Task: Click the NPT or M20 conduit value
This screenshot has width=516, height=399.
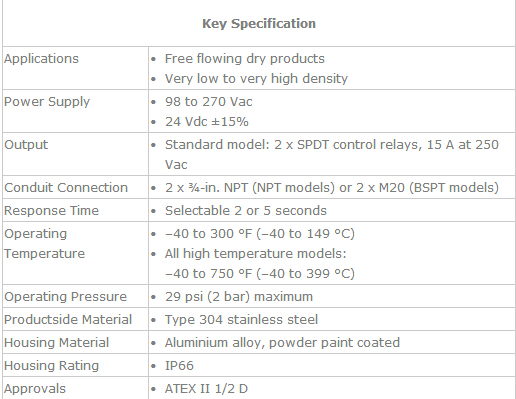Action: coord(332,188)
